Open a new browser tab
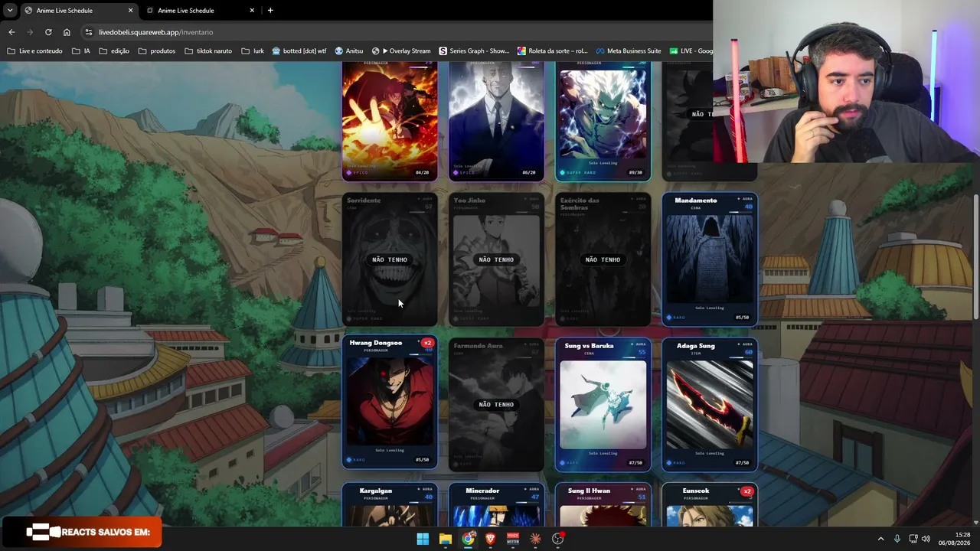The image size is (980, 551). [270, 11]
